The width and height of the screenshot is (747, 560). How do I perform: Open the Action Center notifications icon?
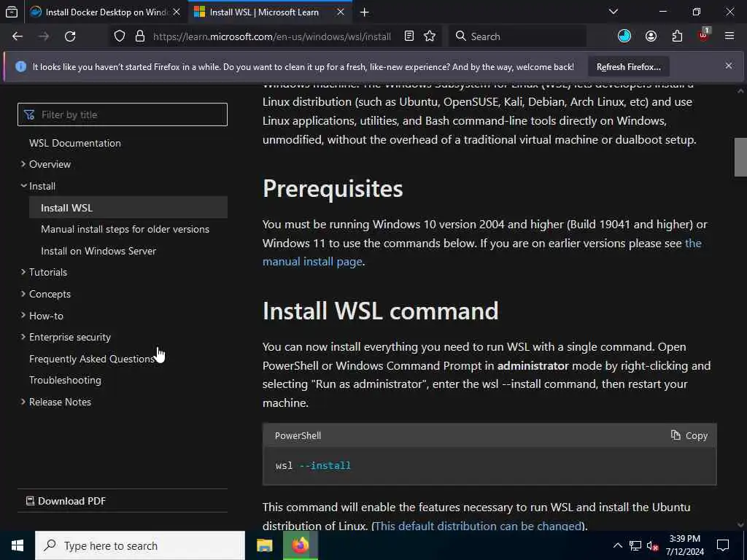[x=723, y=545]
